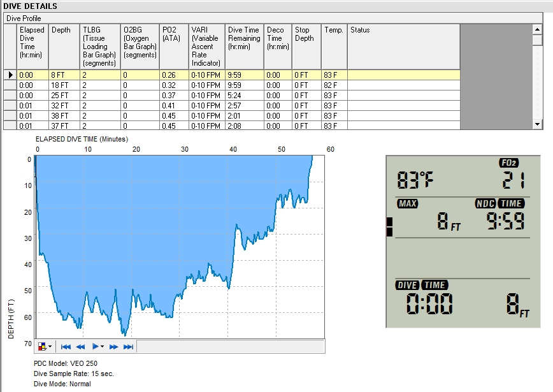This screenshot has height=392, width=553.
Task: Click the 'ELAPSED DIVE TIME (Minutes)' axis label
Action: [82, 139]
